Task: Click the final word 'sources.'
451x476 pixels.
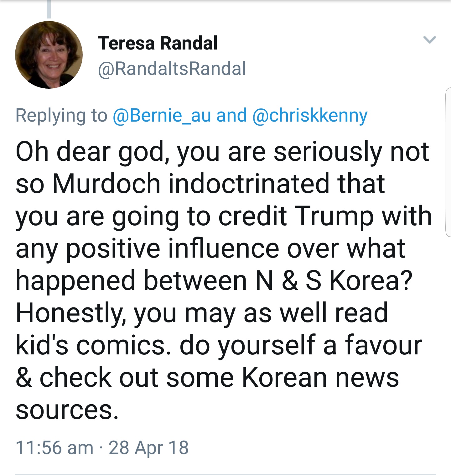Action: [67, 410]
